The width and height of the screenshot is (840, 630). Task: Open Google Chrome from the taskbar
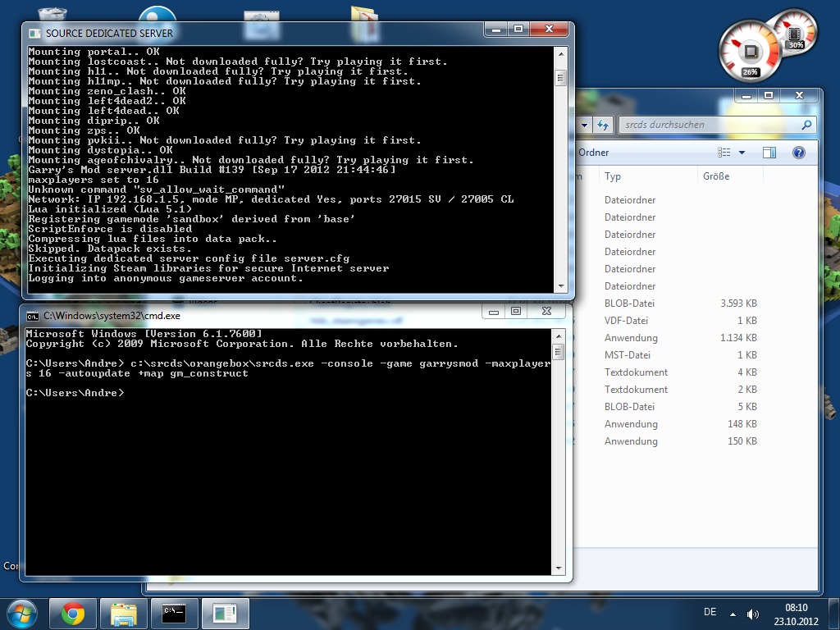73,613
